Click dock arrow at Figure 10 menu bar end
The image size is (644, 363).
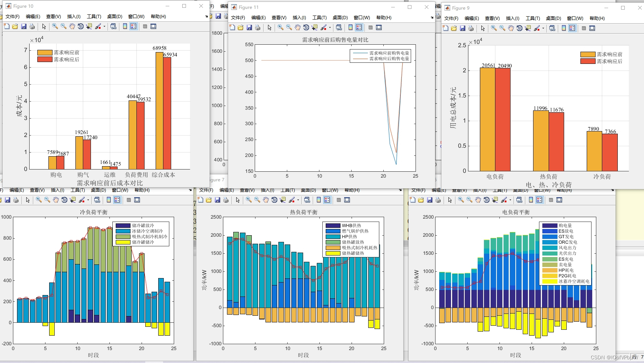point(206,17)
